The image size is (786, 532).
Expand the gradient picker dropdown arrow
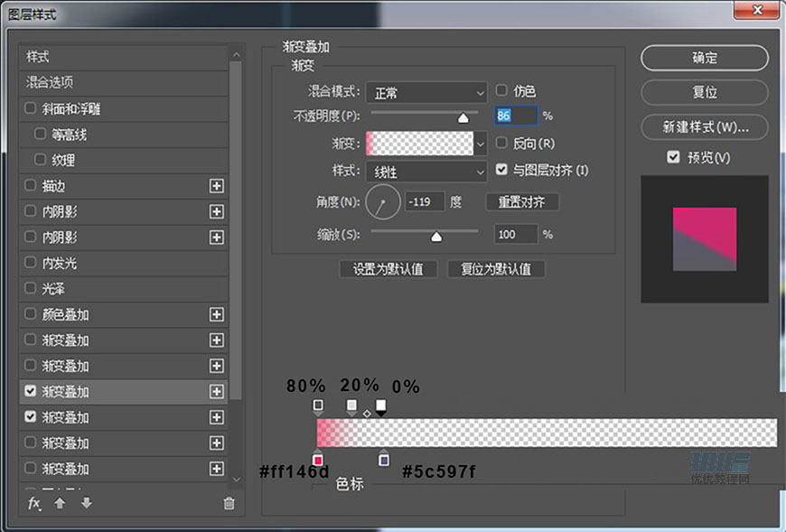tap(481, 143)
